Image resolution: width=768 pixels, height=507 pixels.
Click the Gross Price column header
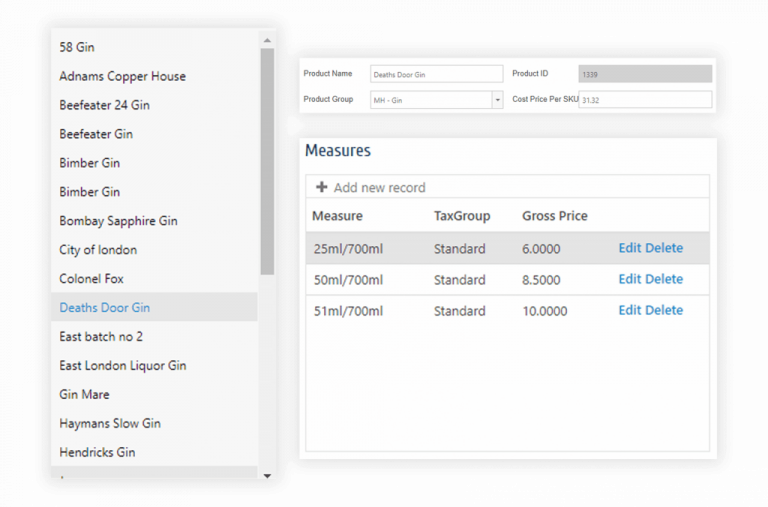554,216
